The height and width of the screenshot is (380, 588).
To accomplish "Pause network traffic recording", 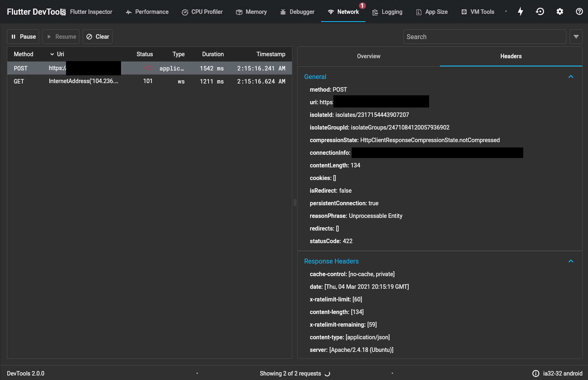I will (23, 36).
